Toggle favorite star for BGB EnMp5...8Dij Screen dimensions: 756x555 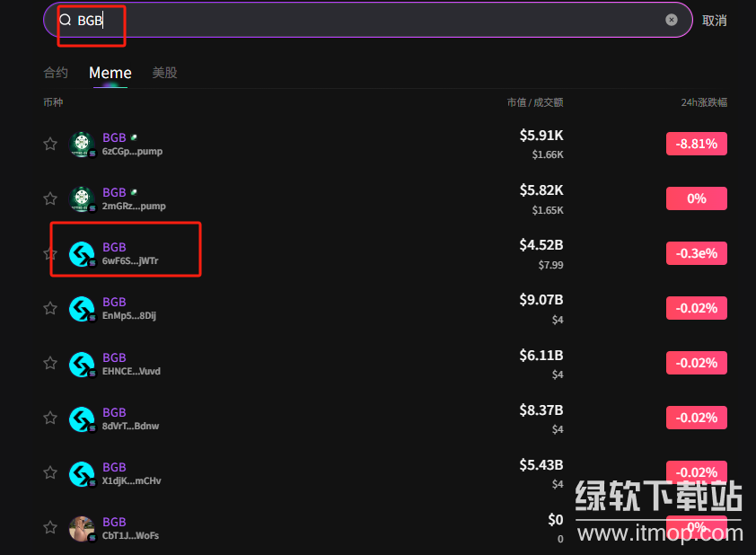(50, 308)
